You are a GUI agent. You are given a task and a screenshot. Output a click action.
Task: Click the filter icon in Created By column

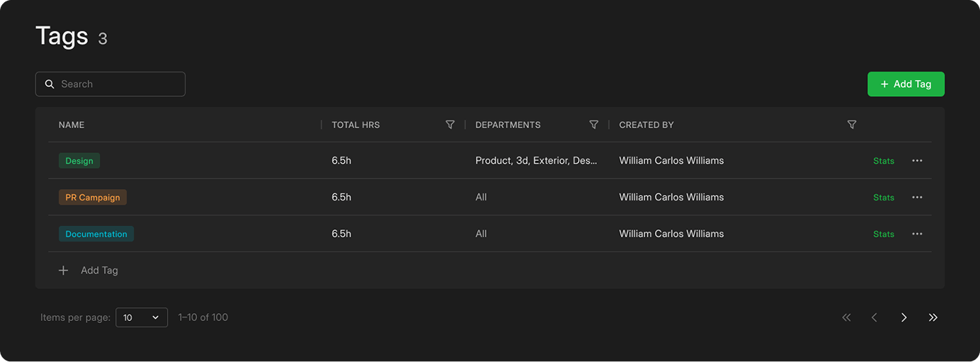click(852, 125)
